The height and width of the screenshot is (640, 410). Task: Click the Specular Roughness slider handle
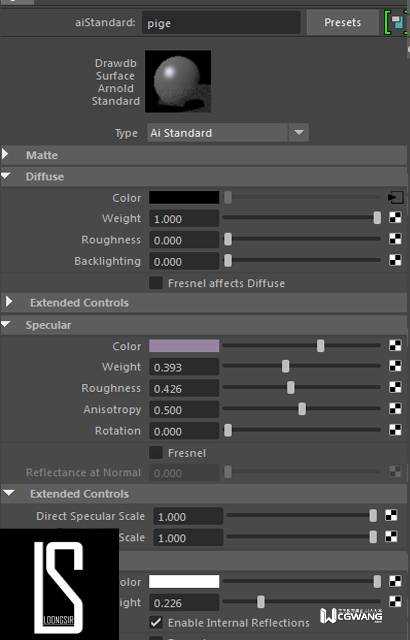click(x=290, y=387)
